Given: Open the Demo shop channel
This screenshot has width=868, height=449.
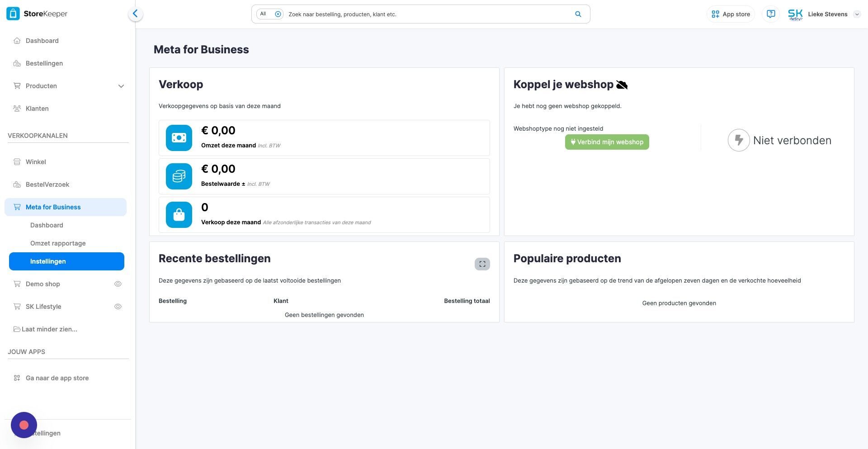Looking at the screenshot, I should (43, 284).
